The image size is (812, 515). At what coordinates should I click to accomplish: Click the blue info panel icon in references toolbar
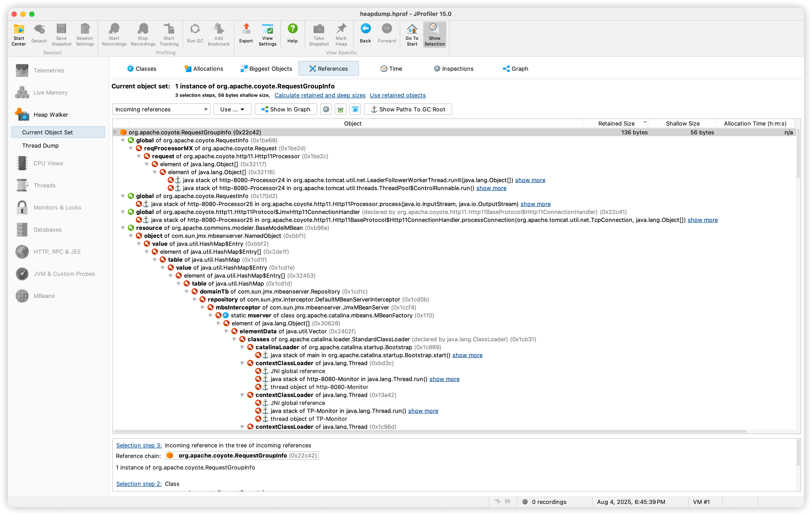[355, 109]
